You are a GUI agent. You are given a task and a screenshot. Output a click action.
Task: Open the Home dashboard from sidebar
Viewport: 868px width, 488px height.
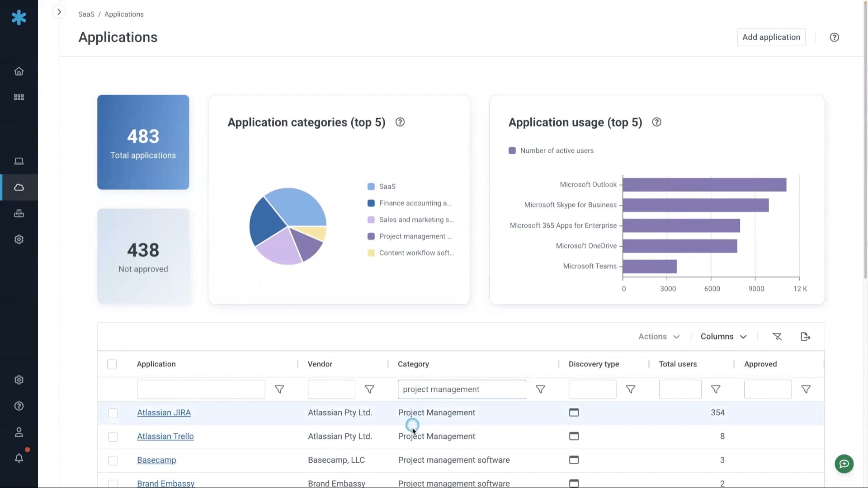tap(19, 71)
